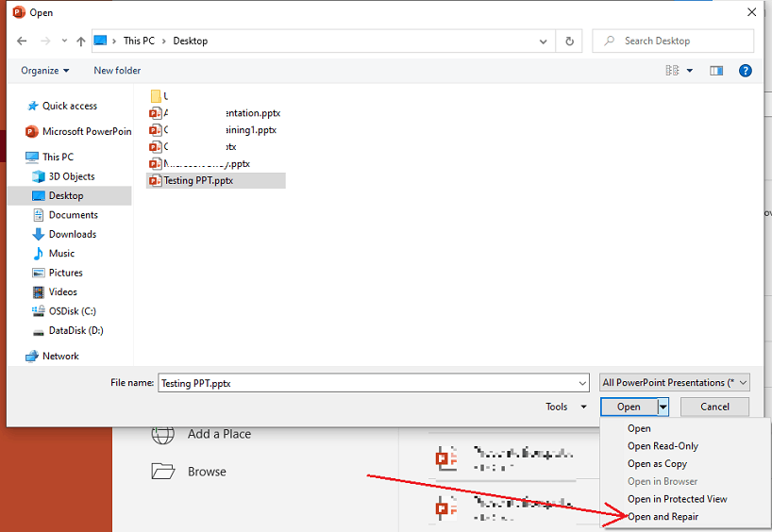The width and height of the screenshot is (772, 532).
Task: Click Add a Place in PowerPoint backstage
Action: click(x=202, y=434)
